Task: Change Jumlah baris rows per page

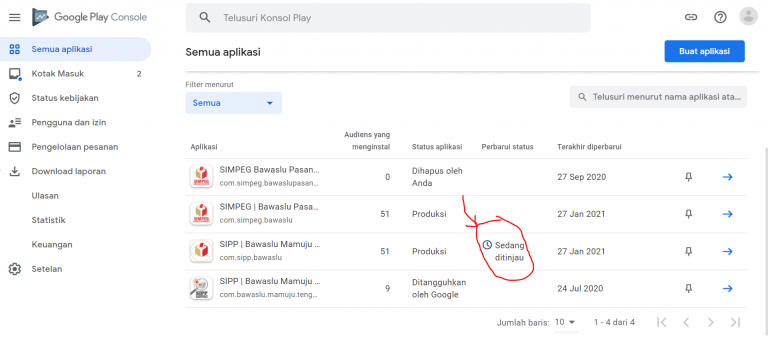Action: tap(565, 322)
